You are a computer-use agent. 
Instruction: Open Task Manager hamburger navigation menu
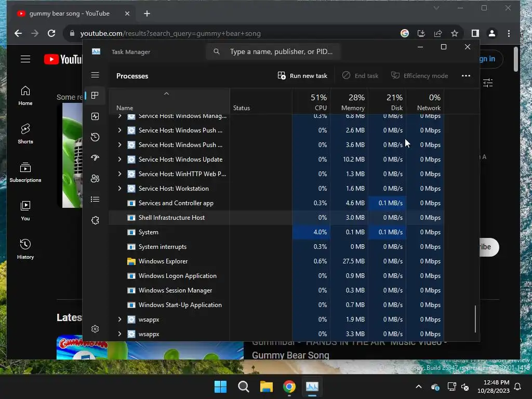pyautogui.click(x=95, y=75)
